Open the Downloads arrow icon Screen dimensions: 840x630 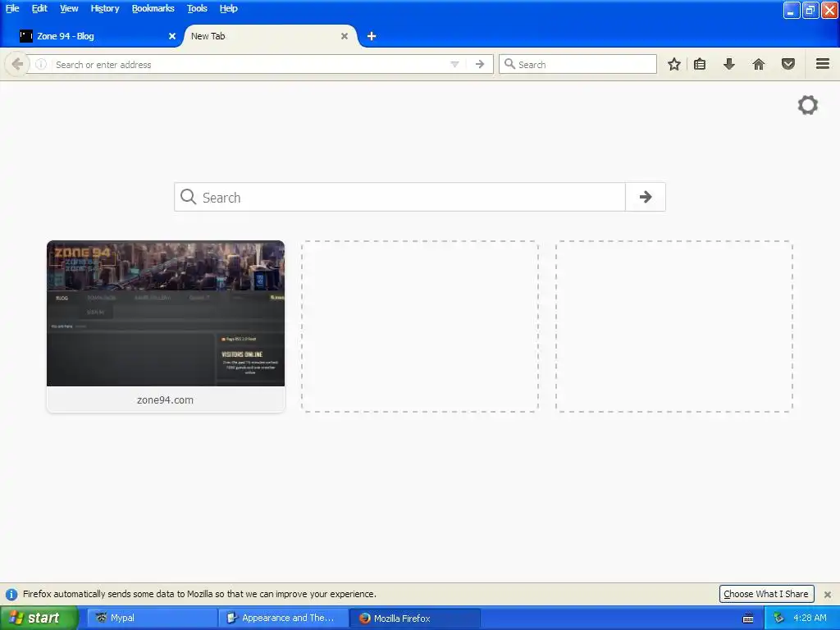pyautogui.click(x=728, y=64)
